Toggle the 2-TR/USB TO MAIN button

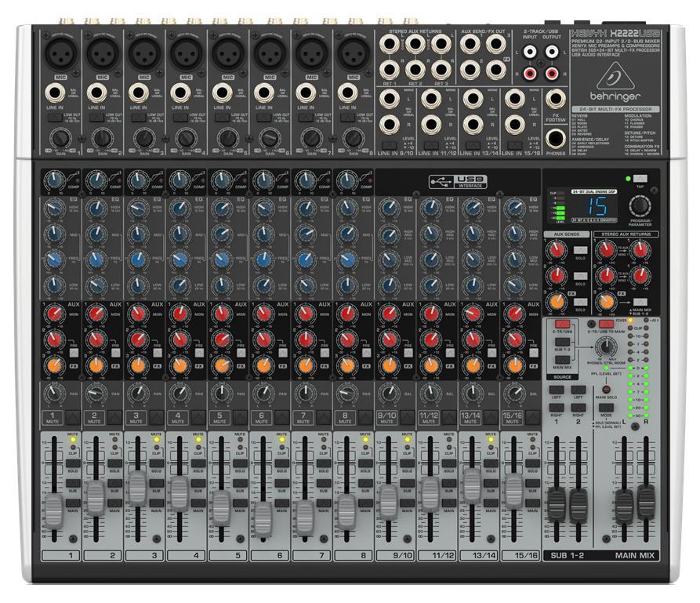tap(606, 323)
